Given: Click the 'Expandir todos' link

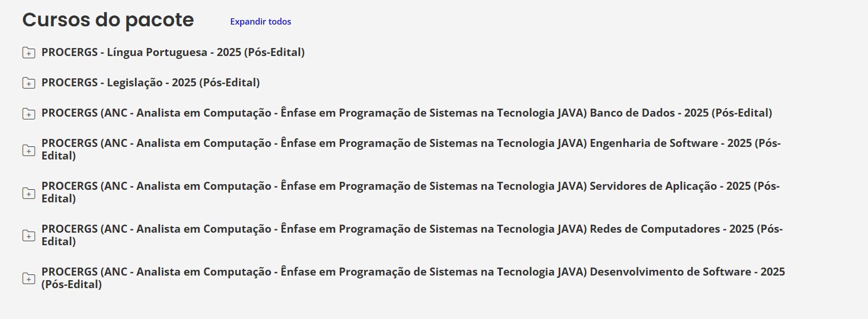Looking at the screenshot, I should pos(260,22).
